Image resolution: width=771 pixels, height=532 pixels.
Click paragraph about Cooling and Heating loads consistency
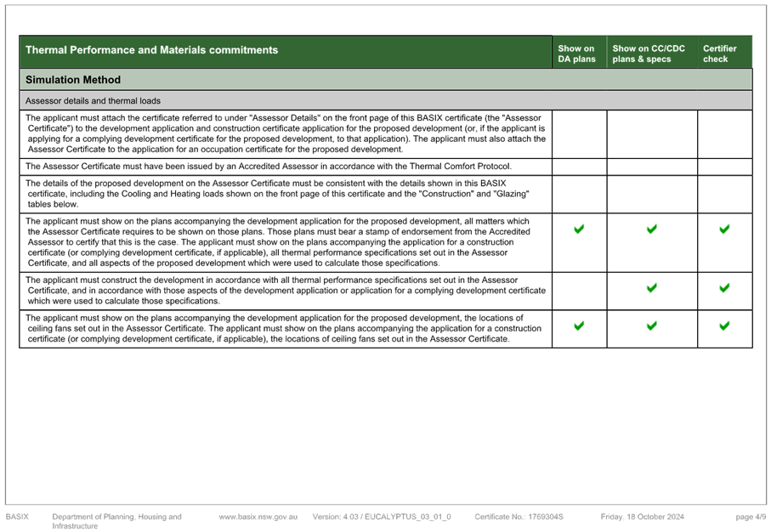coord(278,194)
